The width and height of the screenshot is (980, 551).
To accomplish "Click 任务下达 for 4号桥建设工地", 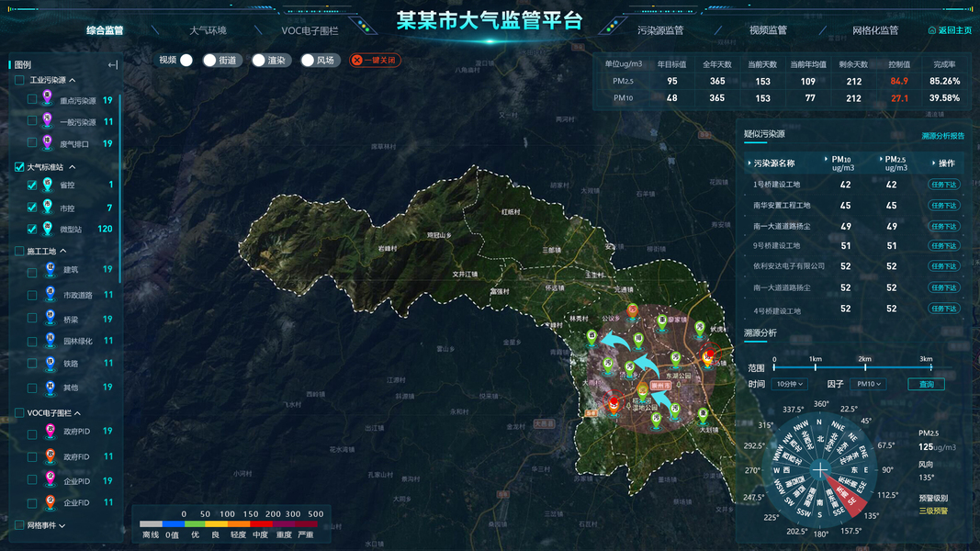I will click(944, 309).
